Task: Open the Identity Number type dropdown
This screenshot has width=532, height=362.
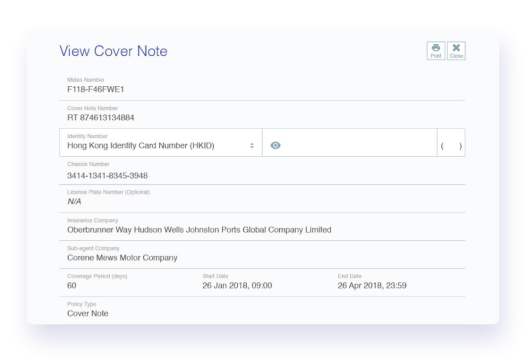Action: 161,142
